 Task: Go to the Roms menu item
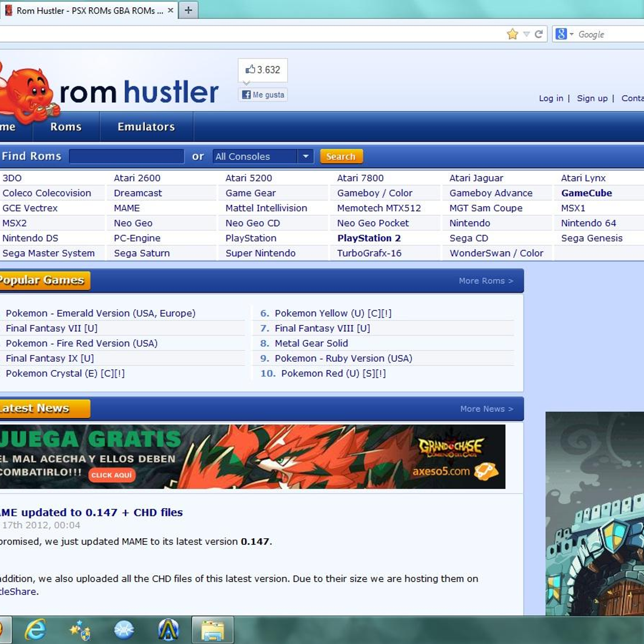66,127
